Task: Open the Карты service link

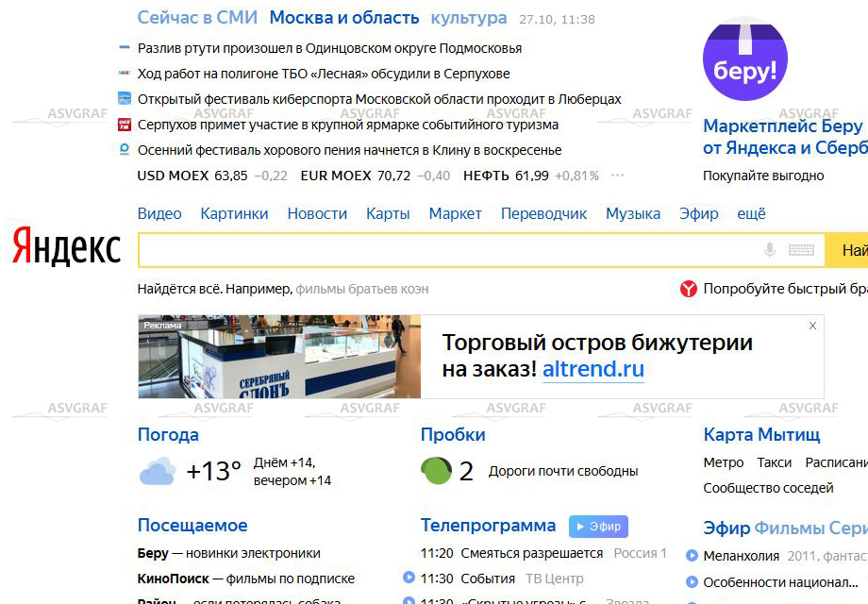Action: pos(388,213)
